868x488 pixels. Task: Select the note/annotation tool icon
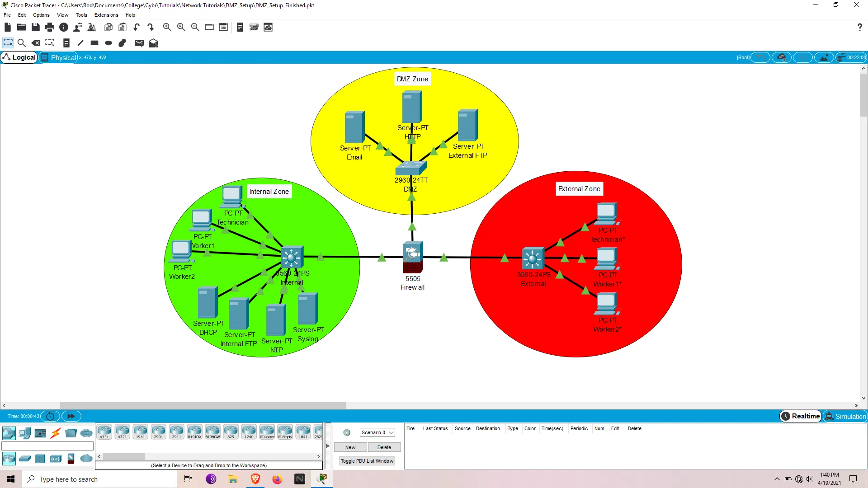66,42
